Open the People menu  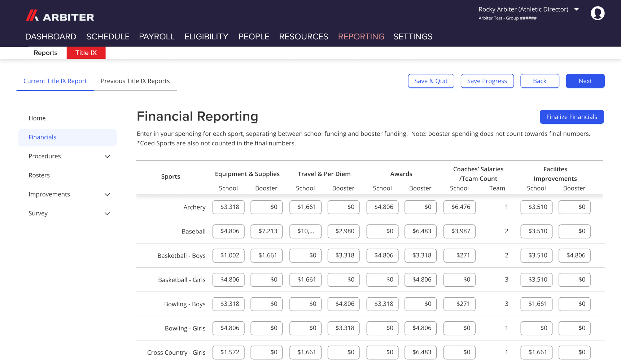pos(254,36)
